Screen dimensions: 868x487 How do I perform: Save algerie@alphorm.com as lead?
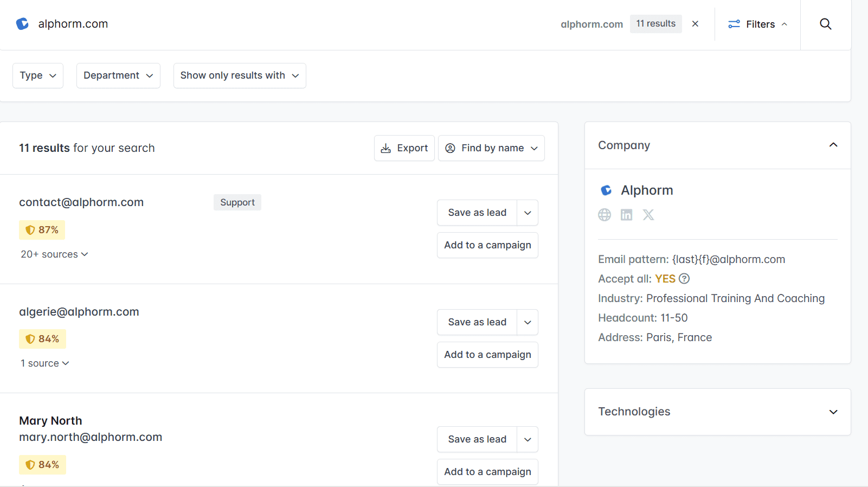(477, 322)
